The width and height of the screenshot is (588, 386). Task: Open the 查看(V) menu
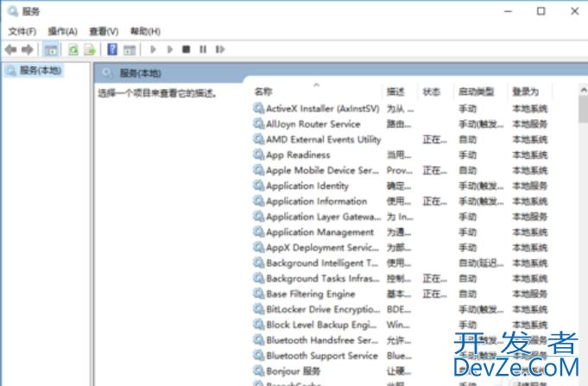[x=104, y=31]
